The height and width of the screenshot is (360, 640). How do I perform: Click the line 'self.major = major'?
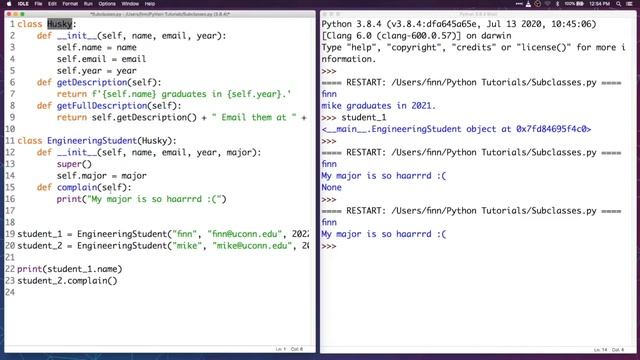click(102, 176)
